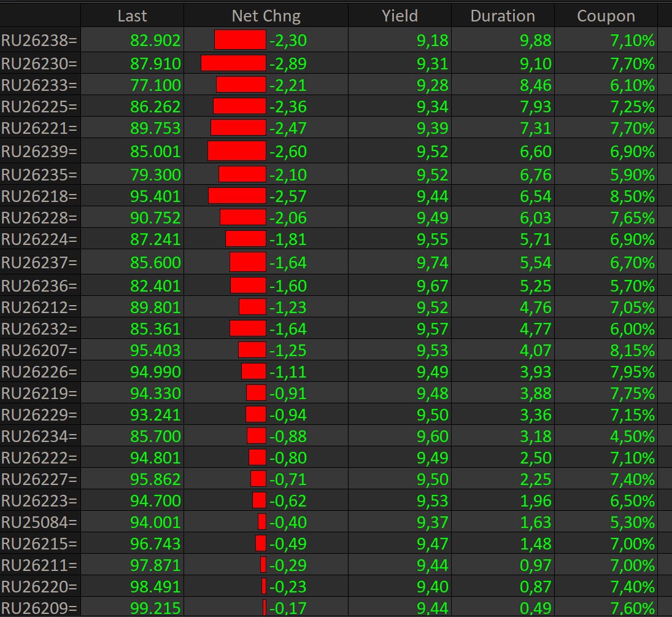Image resolution: width=672 pixels, height=617 pixels.
Task: Select the RU26227= instrument row label
Action: (x=39, y=479)
